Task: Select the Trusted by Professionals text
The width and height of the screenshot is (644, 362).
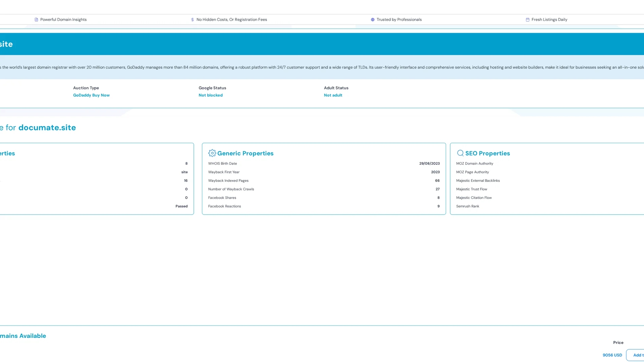Action: pos(399,20)
